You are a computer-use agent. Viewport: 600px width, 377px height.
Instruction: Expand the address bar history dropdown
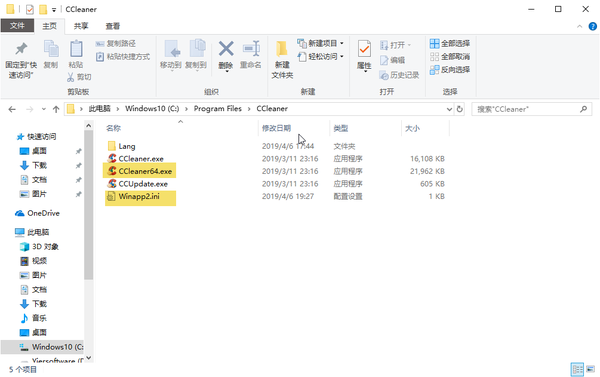(449, 109)
